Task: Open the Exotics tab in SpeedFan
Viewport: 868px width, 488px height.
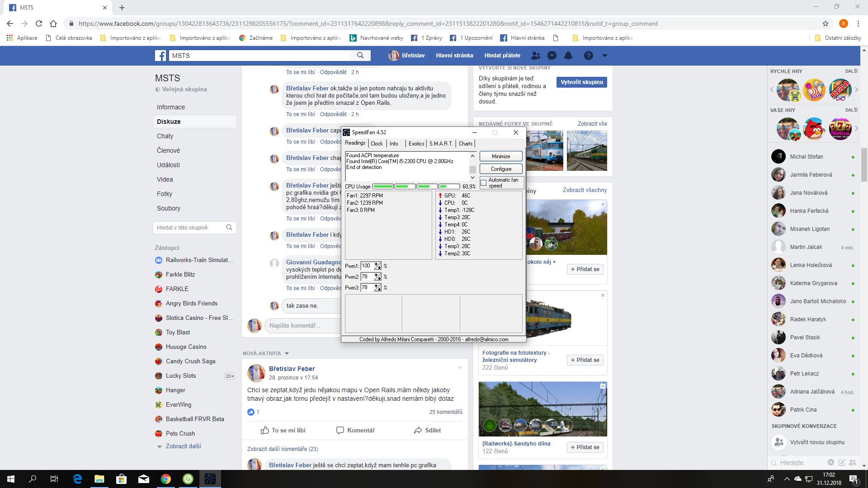Action: (416, 144)
